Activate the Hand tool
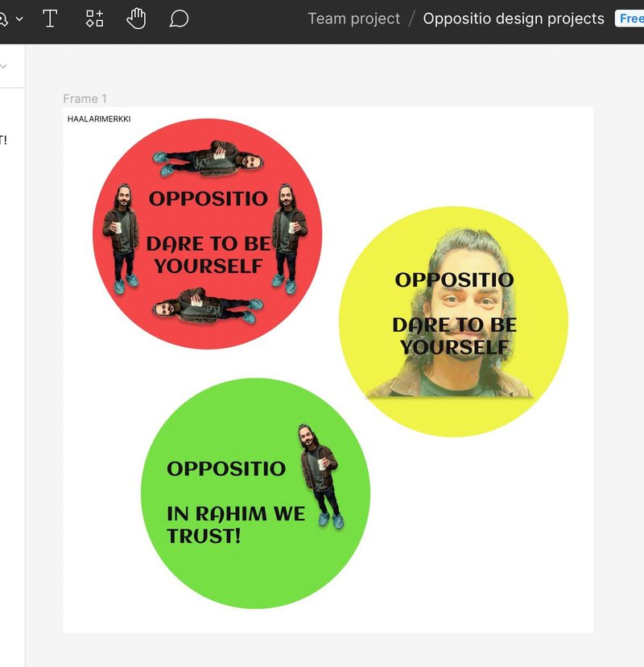This screenshot has width=644, height=667. click(136, 19)
